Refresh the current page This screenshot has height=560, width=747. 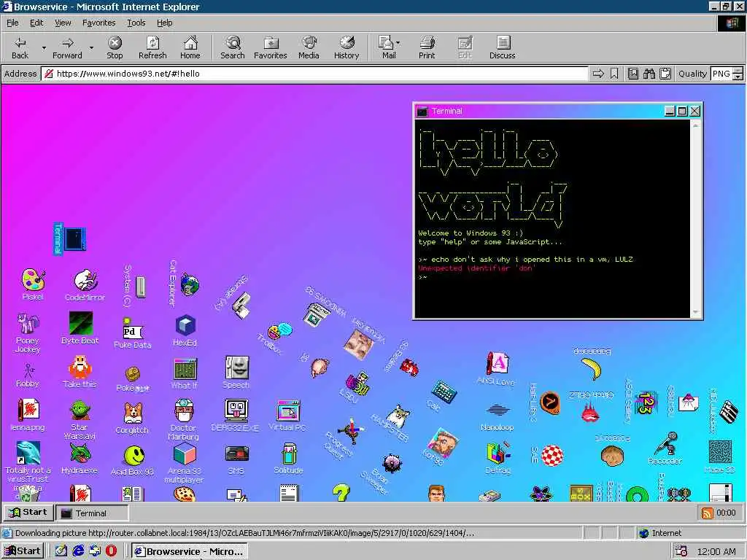(152, 47)
